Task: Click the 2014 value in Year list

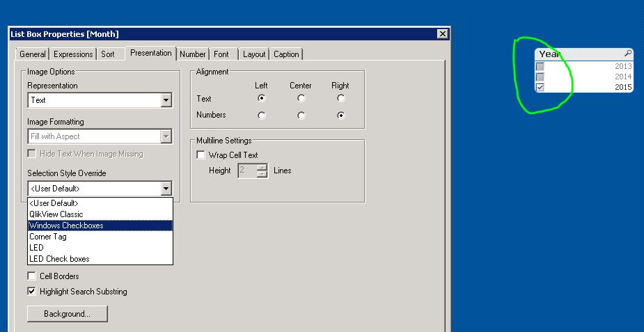Action: coord(623,77)
